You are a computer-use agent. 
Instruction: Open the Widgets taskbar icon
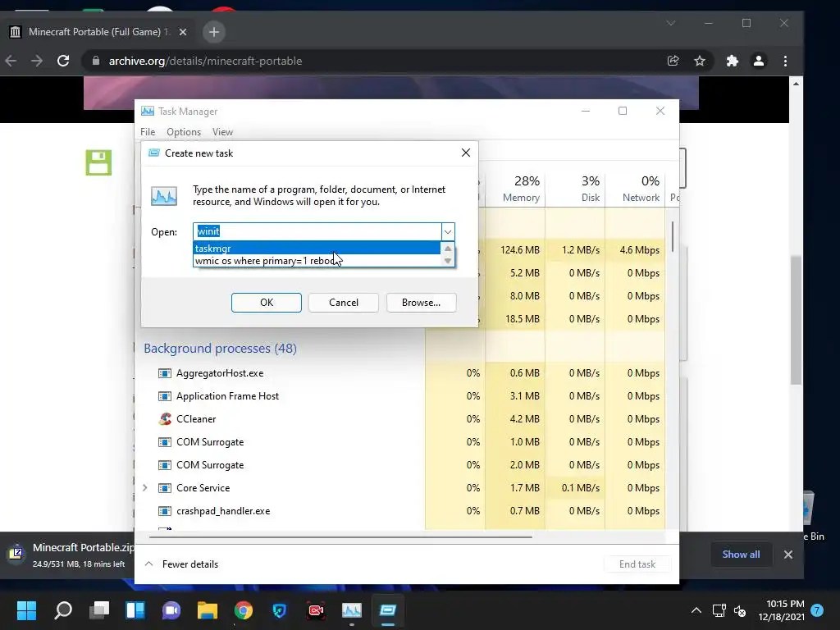(135, 610)
